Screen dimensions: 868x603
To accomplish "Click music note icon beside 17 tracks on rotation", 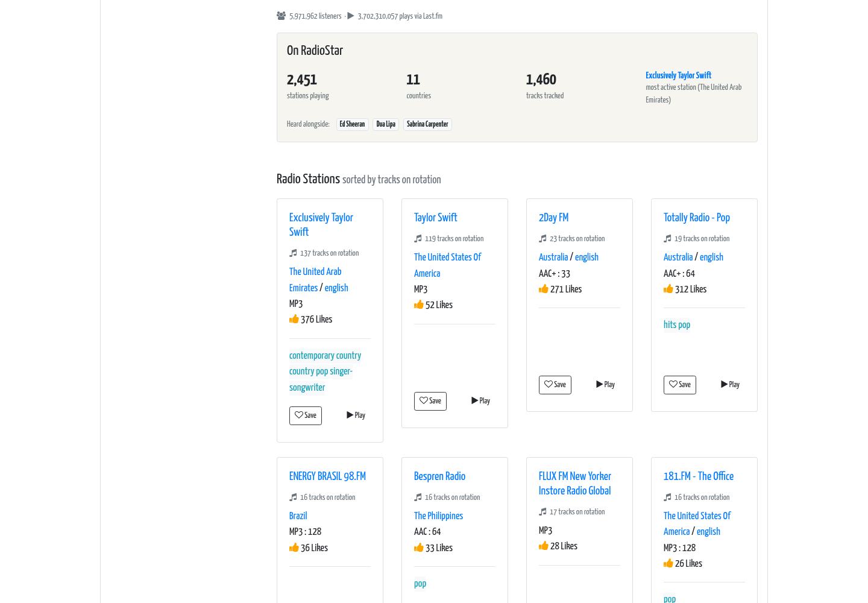I will (542, 512).
